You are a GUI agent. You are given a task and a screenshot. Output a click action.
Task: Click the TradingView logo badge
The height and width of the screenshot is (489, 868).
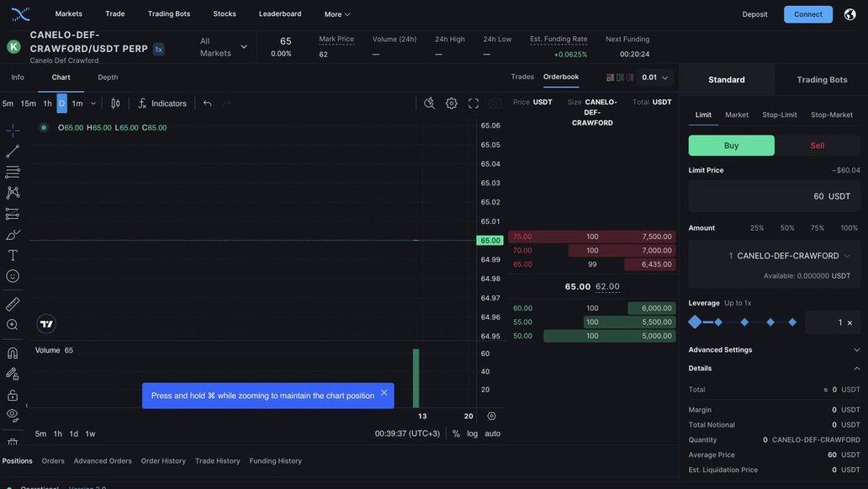tap(46, 324)
